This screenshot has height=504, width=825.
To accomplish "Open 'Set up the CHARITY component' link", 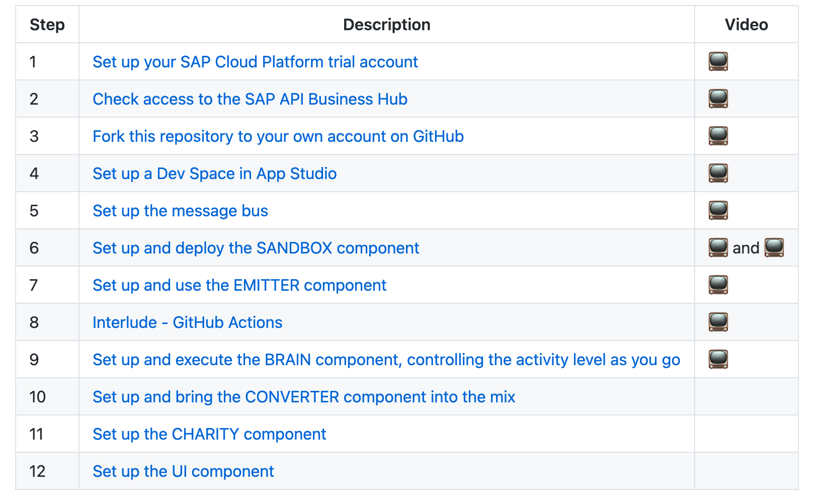I will 209,434.
